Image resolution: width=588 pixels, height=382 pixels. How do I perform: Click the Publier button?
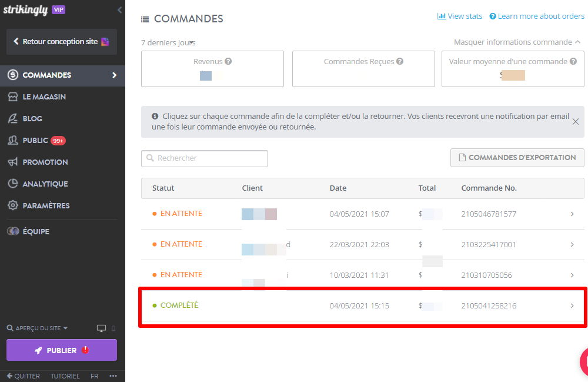point(62,350)
